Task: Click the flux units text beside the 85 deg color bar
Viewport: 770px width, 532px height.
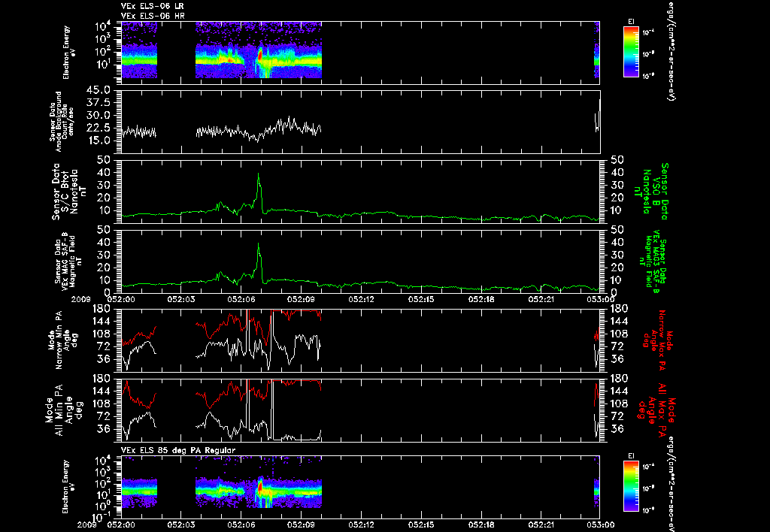Action: 670,485
